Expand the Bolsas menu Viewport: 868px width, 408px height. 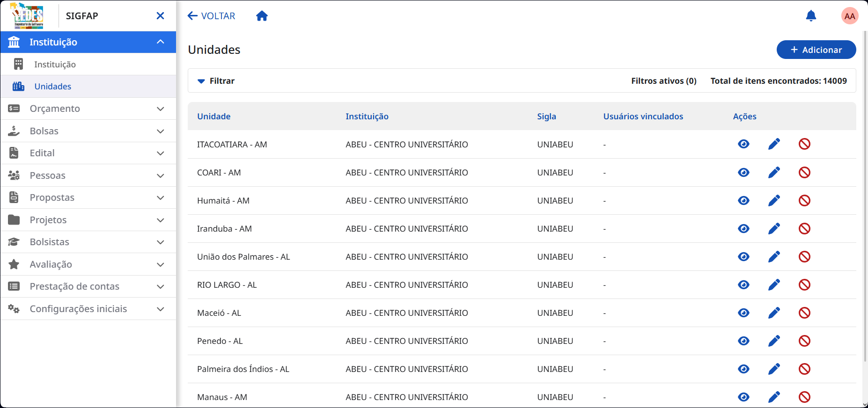click(88, 131)
